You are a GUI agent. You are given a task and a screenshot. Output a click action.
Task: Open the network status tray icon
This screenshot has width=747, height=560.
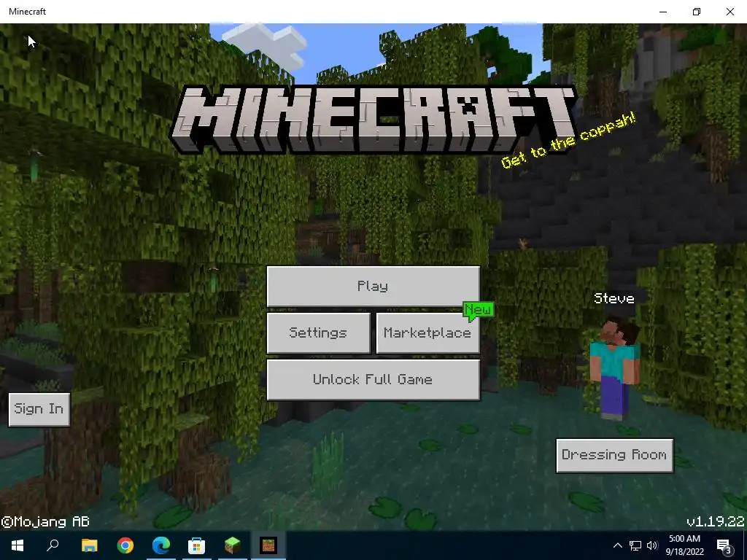pos(635,545)
